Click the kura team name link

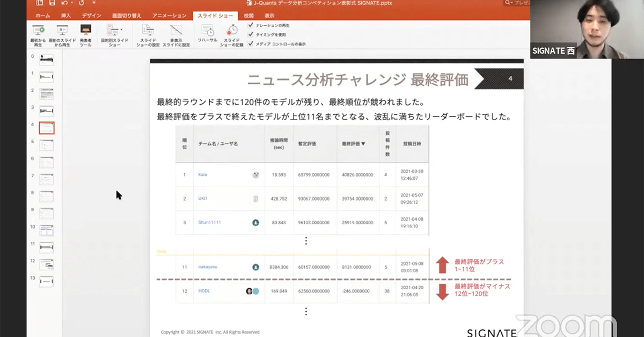click(x=202, y=174)
